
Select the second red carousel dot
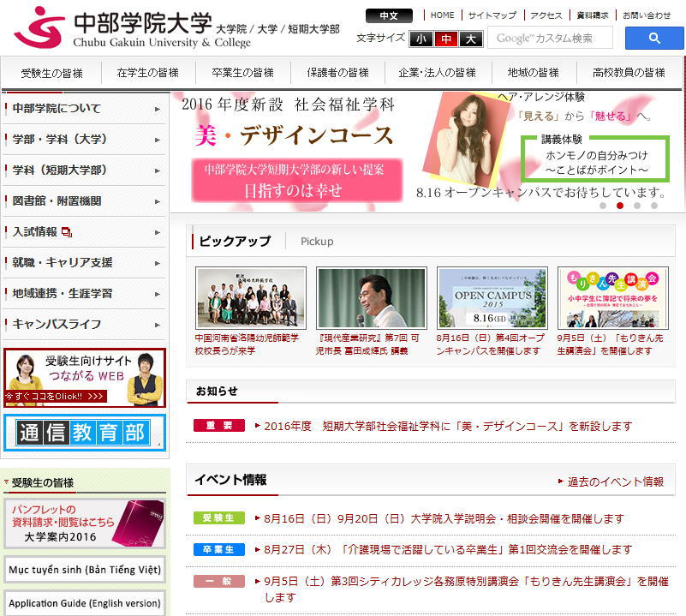pyautogui.click(x=620, y=206)
